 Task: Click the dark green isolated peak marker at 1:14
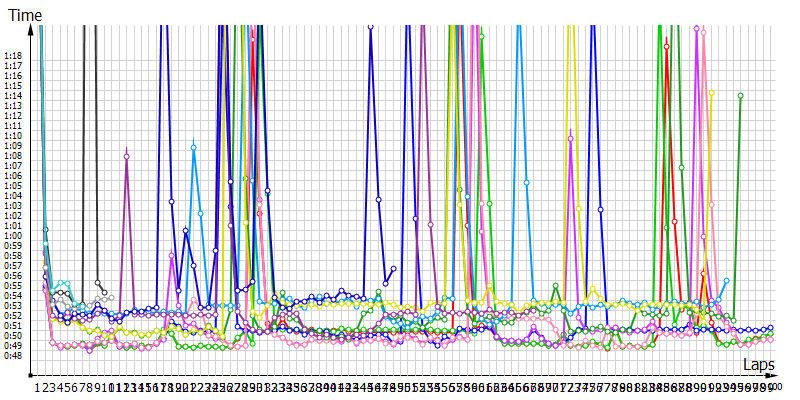click(740, 96)
